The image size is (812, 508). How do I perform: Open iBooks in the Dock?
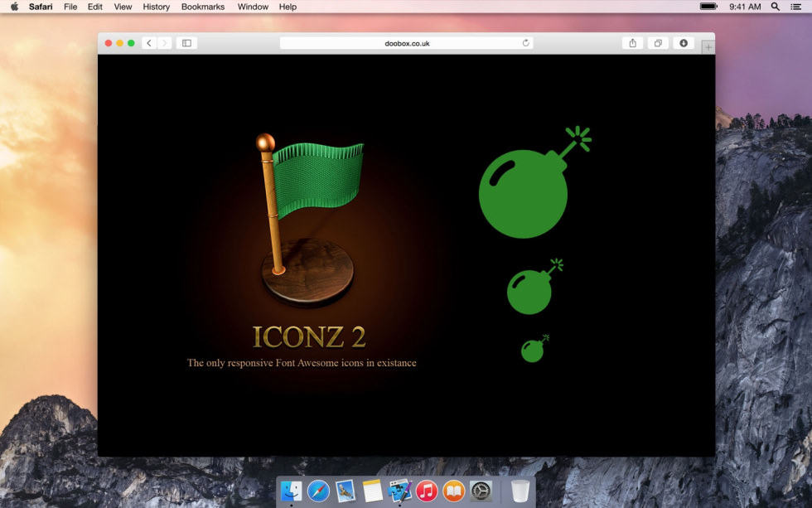pyautogui.click(x=454, y=491)
